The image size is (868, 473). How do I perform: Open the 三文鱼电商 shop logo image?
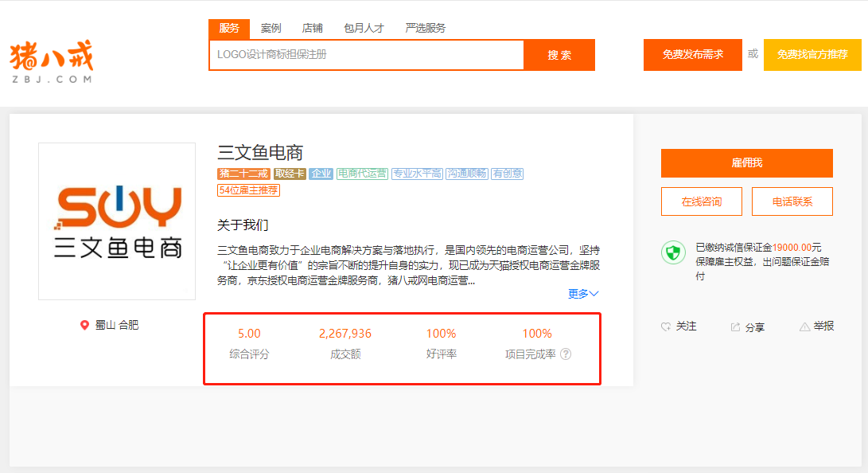point(117,221)
